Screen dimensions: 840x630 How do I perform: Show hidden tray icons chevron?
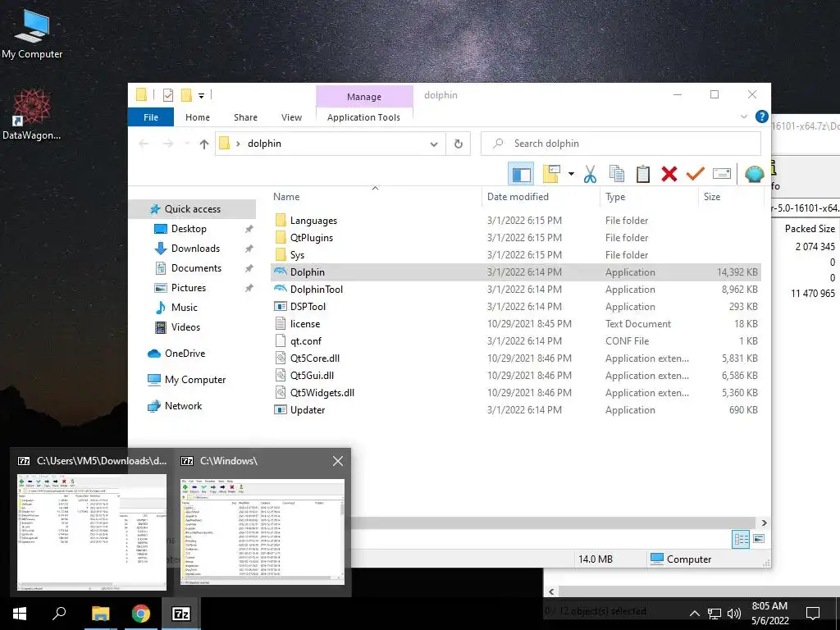point(694,614)
